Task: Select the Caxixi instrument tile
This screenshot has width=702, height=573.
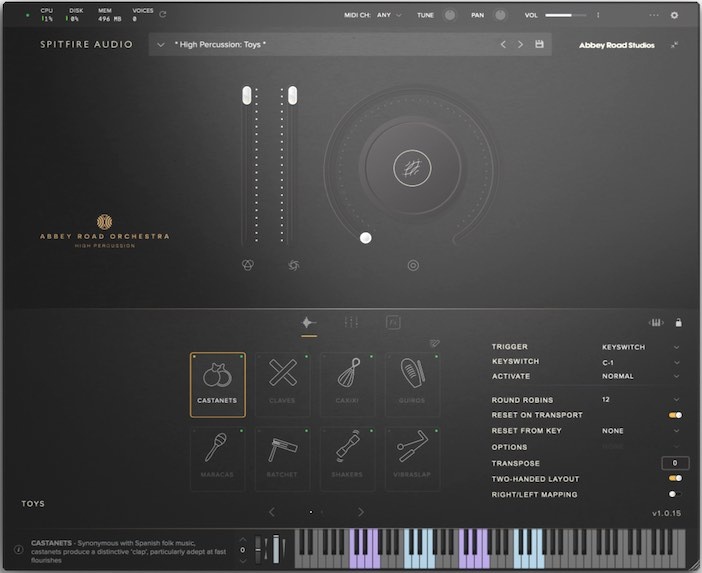Action: pyautogui.click(x=347, y=385)
